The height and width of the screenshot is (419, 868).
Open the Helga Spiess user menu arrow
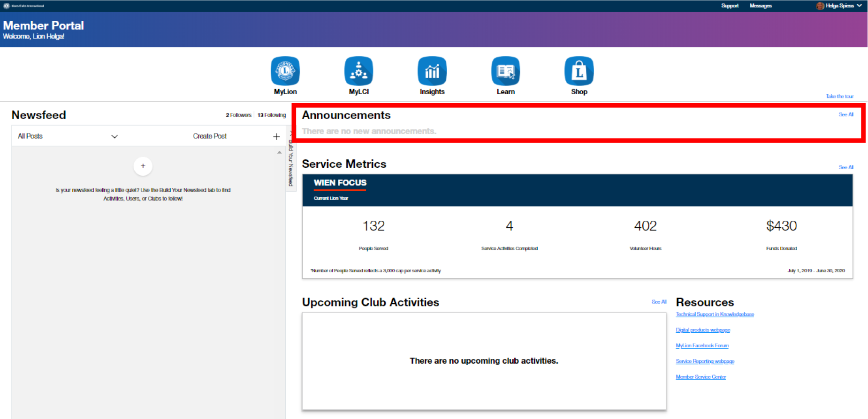click(x=859, y=6)
